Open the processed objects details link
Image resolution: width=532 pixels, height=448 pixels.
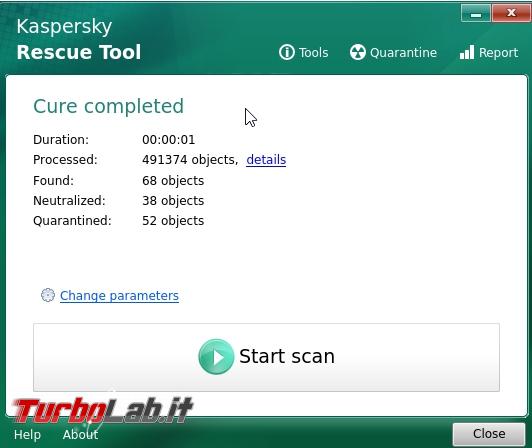[266, 160]
